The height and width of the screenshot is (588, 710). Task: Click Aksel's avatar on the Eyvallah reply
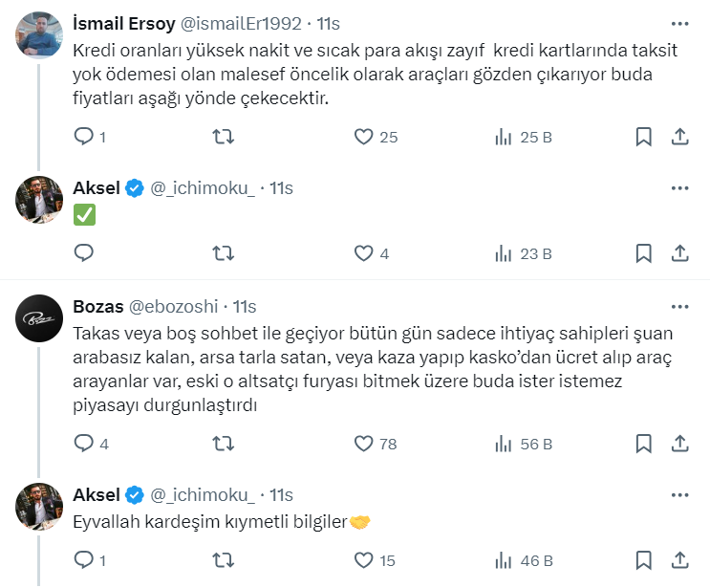click(x=39, y=506)
